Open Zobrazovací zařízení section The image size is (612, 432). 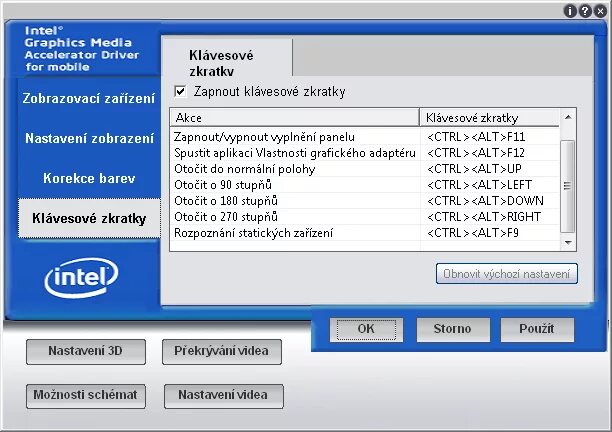point(89,98)
